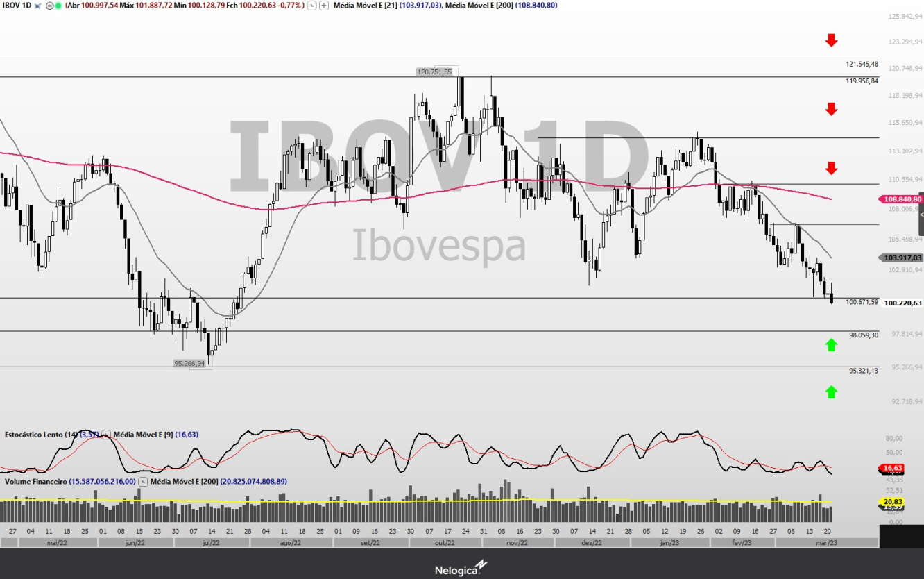Click the low marker label 95.266,94
This screenshot has height=579, width=924.
190,363
